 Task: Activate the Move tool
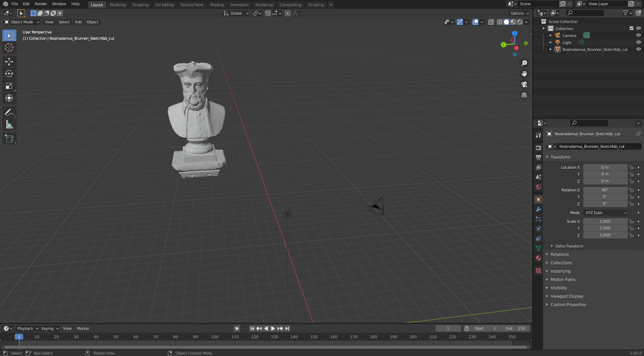pos(9,62)
